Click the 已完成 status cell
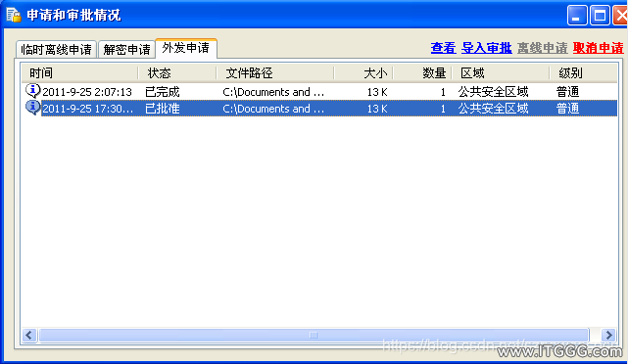This screenshot has width=628, height=364. (x=163, y=92)
